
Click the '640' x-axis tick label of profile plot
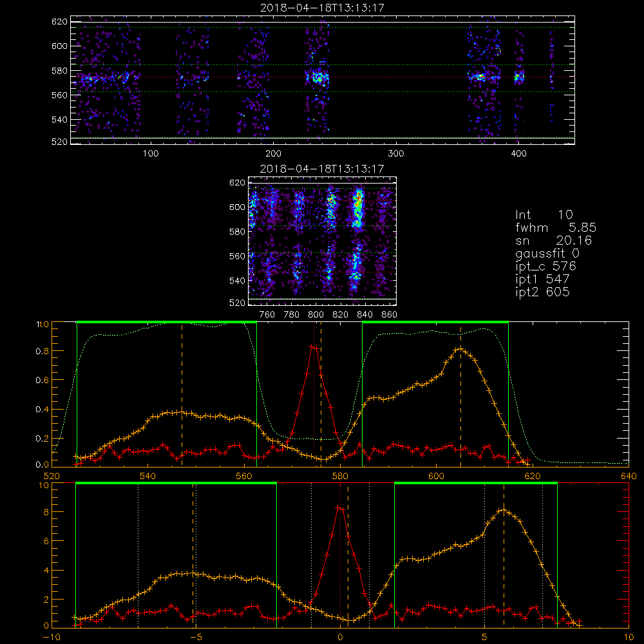click(629, 476)
